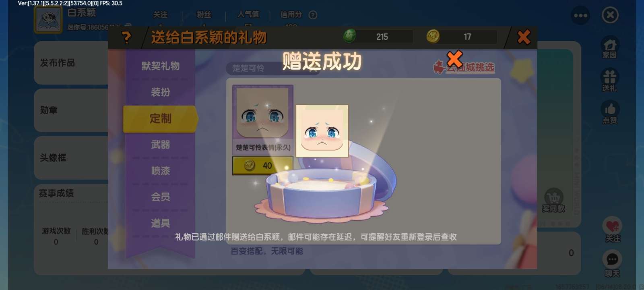Click the 40 coin price button
Viewport: 644px width, 290px height.
pos(263,166)
